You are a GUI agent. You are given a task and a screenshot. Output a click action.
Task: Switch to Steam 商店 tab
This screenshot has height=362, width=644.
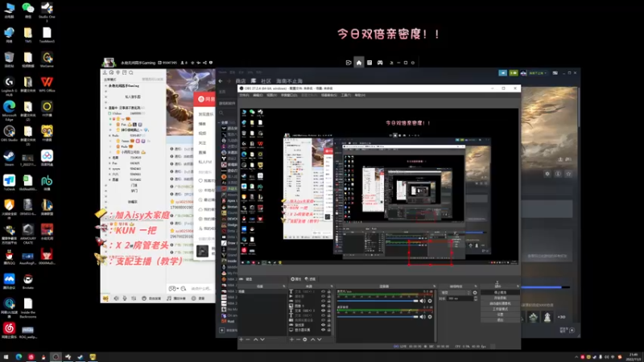click(x=241, y=81)
